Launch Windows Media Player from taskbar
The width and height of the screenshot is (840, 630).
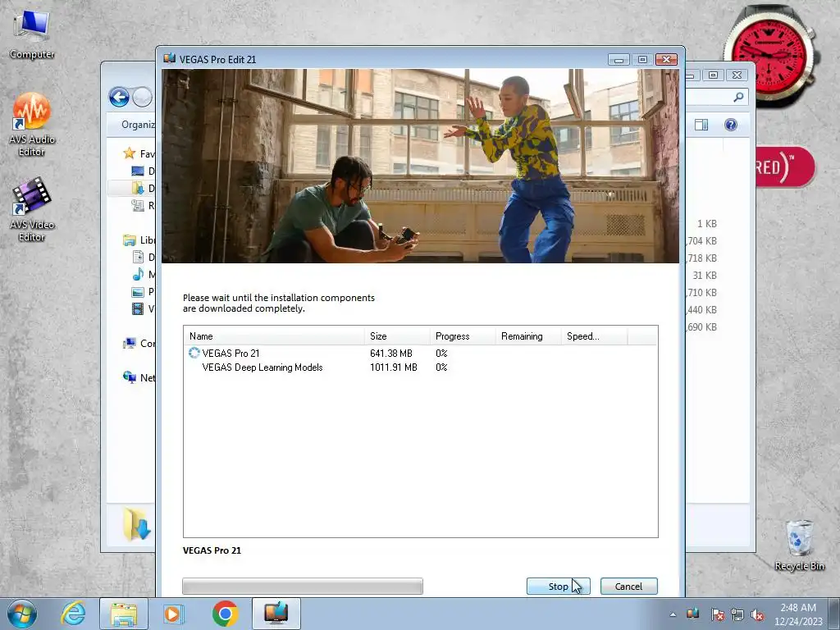tap(173, 614)
